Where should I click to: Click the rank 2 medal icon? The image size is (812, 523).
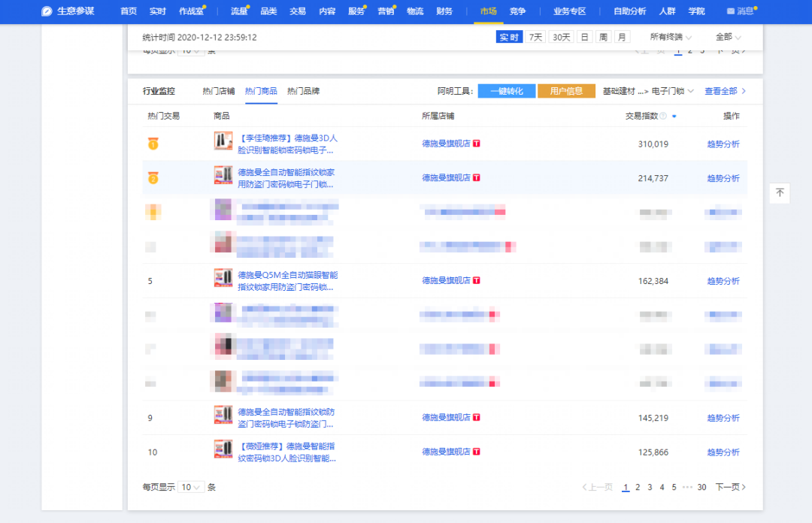coord(153,178)
